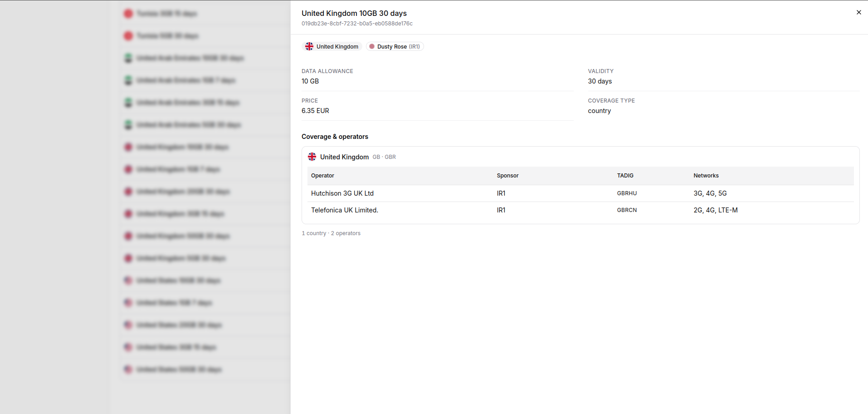Click the GB · GBR country code label
868x414 pixels.
pyautogui.click(x=384, y=157)
